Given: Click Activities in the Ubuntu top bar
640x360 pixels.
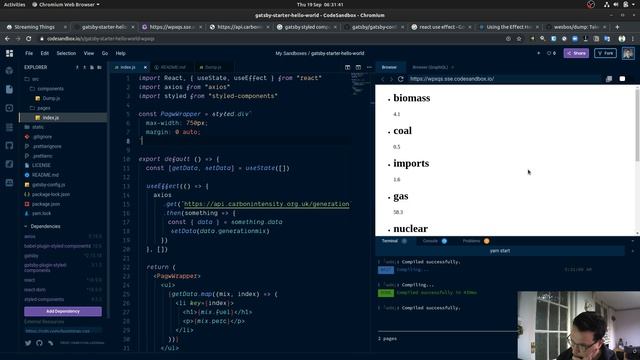Looking at the screenshot, I should point(14,4).
